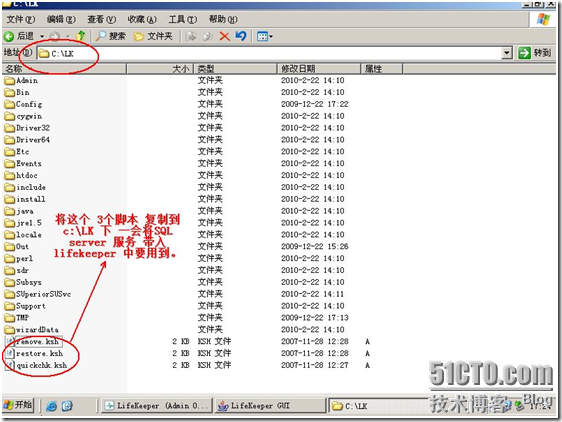Open the 查看(V) menu
The image size is (562, 422).
point(102,19)
